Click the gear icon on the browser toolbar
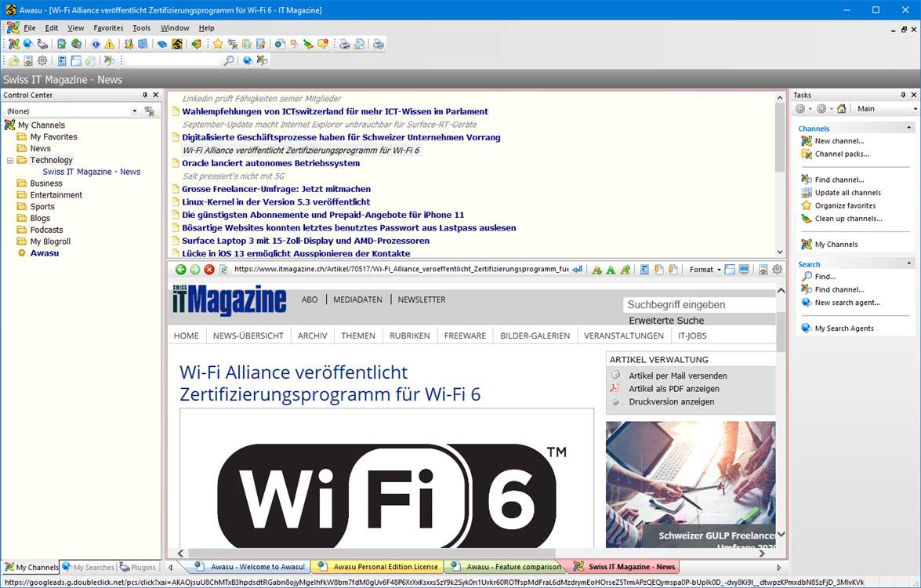This screenshot has height=588, width=921. tap(777, 270)
